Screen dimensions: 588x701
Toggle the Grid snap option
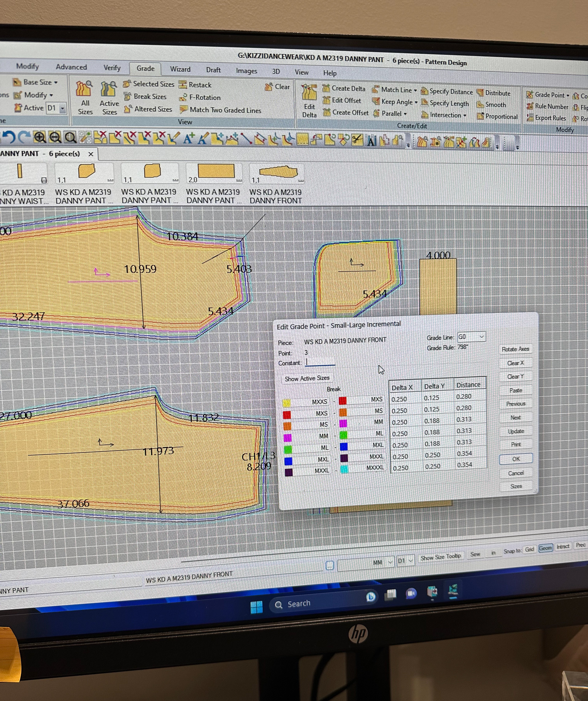pyautogui.click(x=529, y=549)
